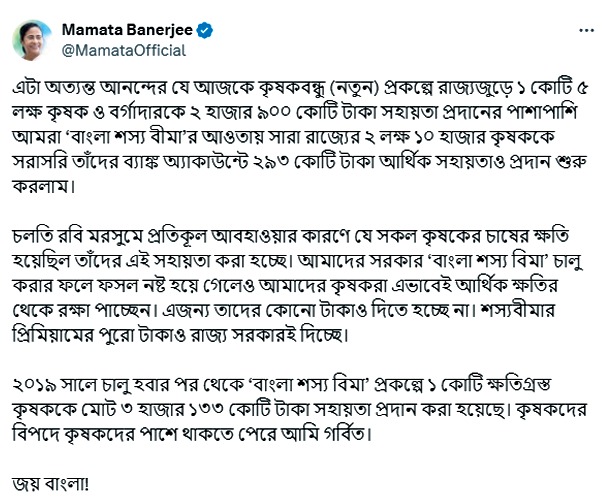This screenshot has width=606, height=502.
Task: Open the Mamata Banerjee display name link
Action: [129, 27]
